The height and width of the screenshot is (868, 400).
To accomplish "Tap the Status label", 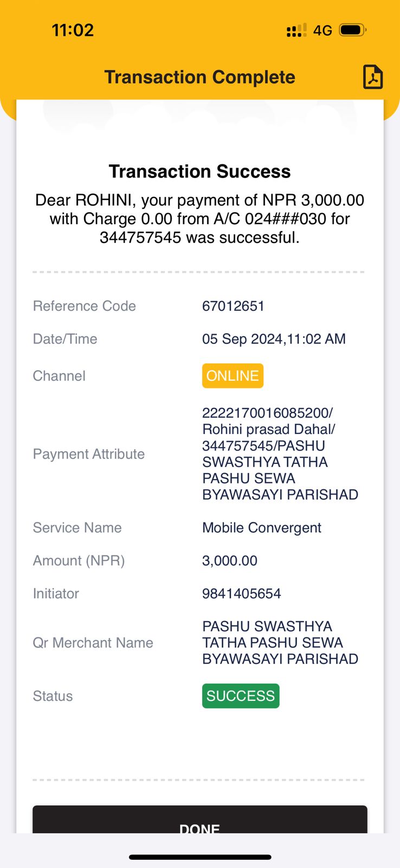I will [x=53, y=696].
